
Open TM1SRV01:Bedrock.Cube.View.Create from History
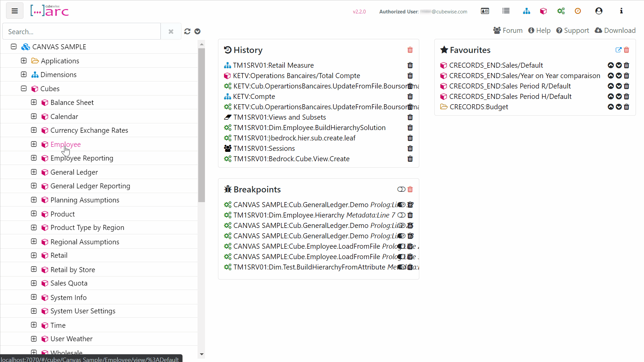click(291, 159)
